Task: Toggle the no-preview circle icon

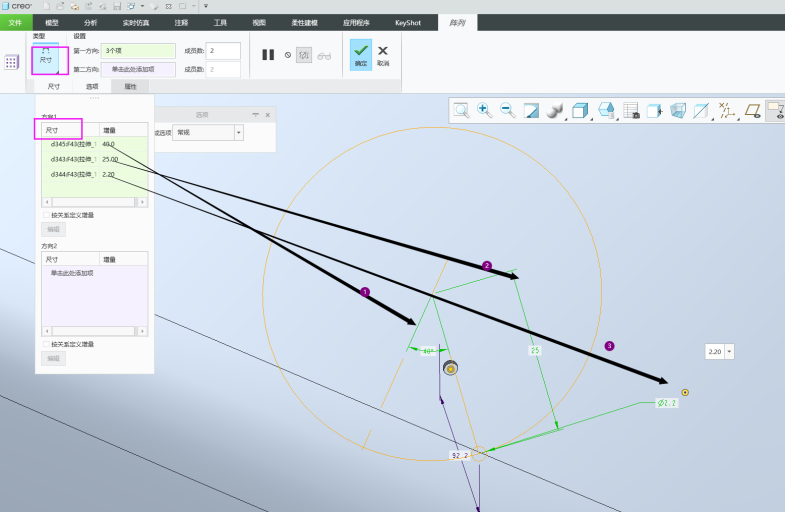Action: point(288,56)
